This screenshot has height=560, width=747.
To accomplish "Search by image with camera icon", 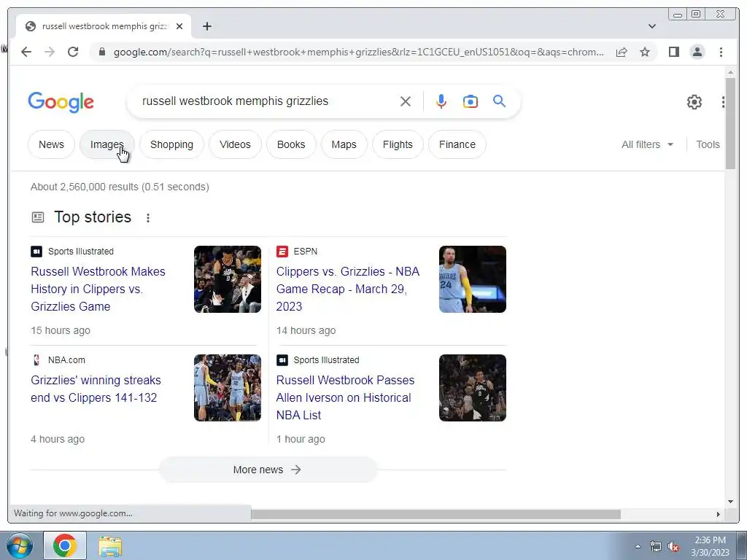I will click(471, 101).
